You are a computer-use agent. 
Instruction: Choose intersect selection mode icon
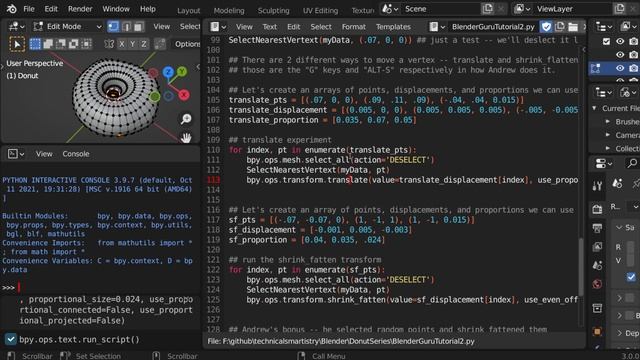point(86,44)
